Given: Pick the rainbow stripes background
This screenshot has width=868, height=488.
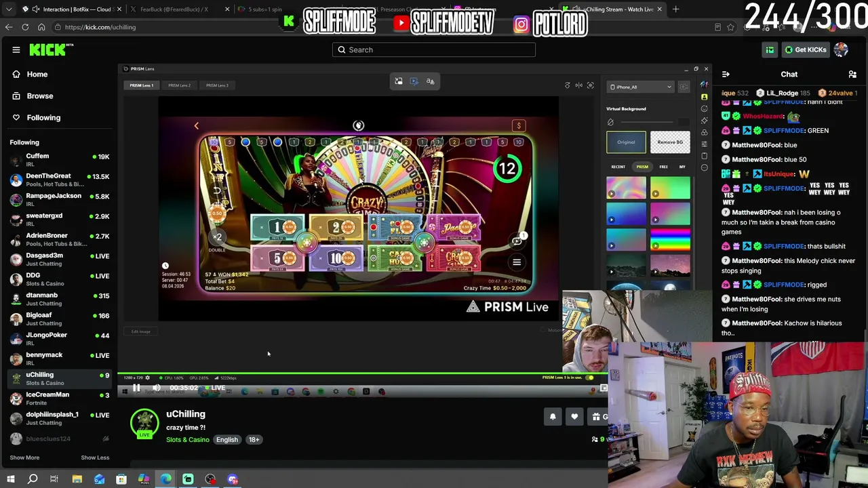Looking at the screenshot, I should point(670,239).
